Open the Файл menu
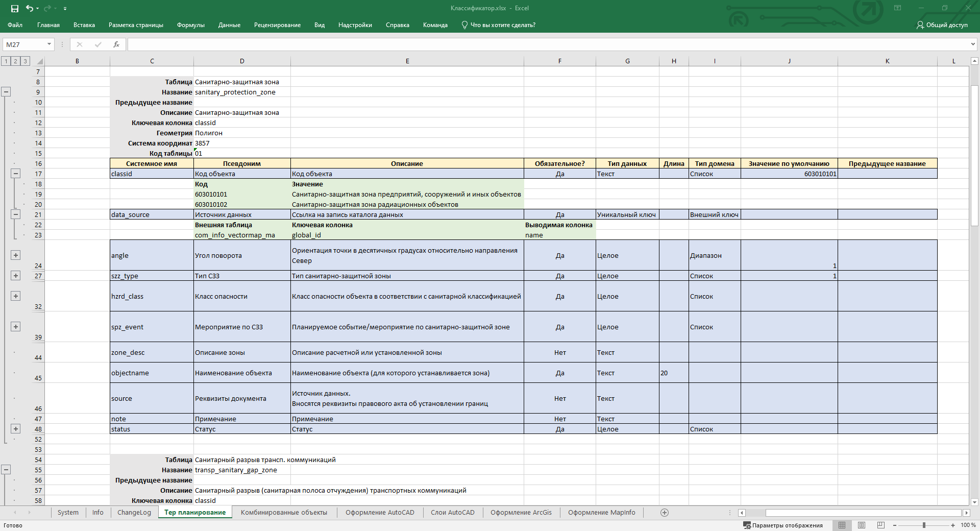The image size is (980, 531). (x=15, y=25)
